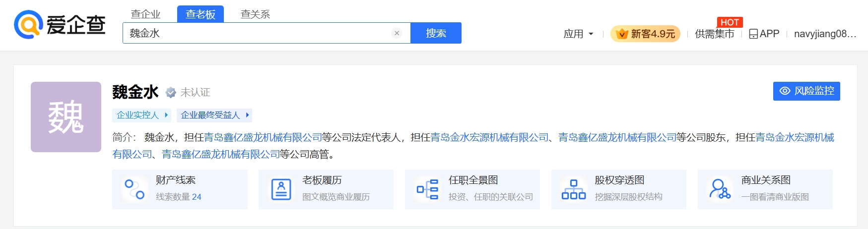Open the 供需集市 link
The width and height of the screenshot is (868, 229).
(715, 34)
